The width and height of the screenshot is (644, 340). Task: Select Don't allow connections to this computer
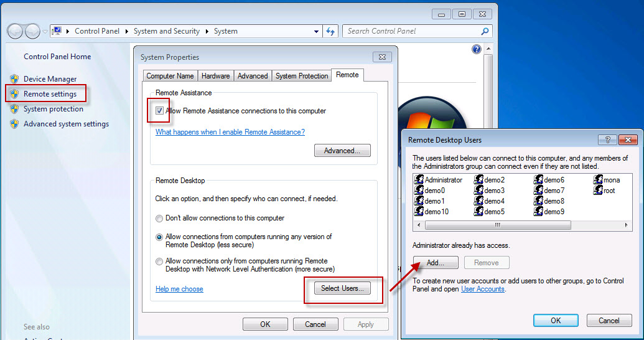(160, 219)
